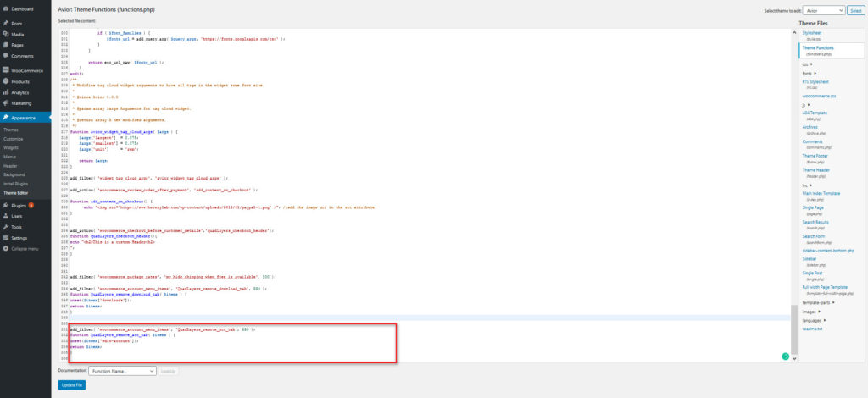
Task: Select the Theme Editor submenu item
Action: pos(15,193)
